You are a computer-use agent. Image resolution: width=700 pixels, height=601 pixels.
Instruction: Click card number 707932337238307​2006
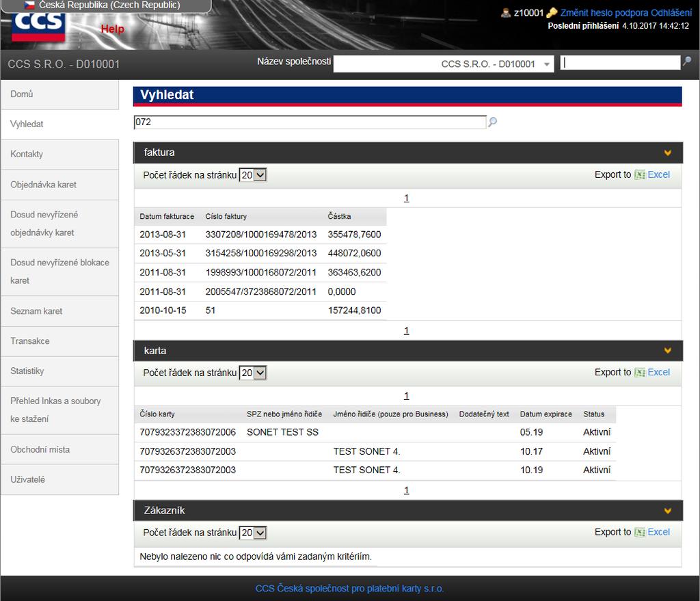pos(187,433)
